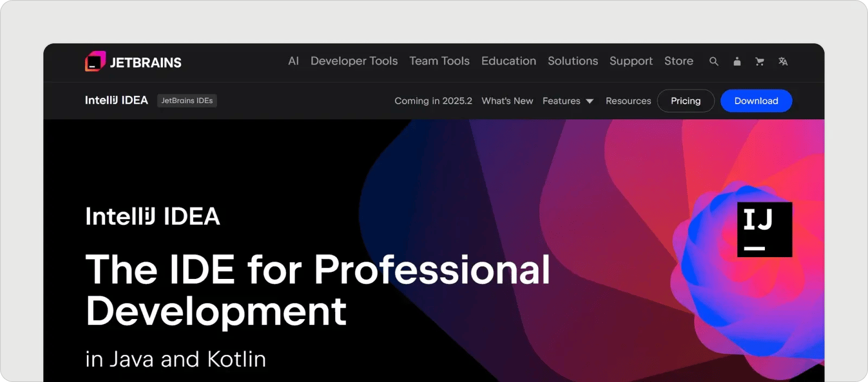
Task: Click IntelliJ IDEA title in subheader
Action: click(x=116, y=100)
